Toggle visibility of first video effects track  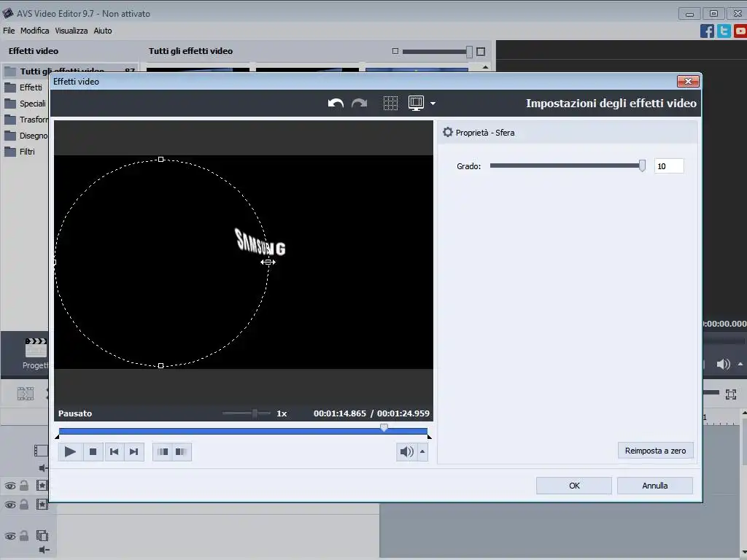click(x=10, y=486)
